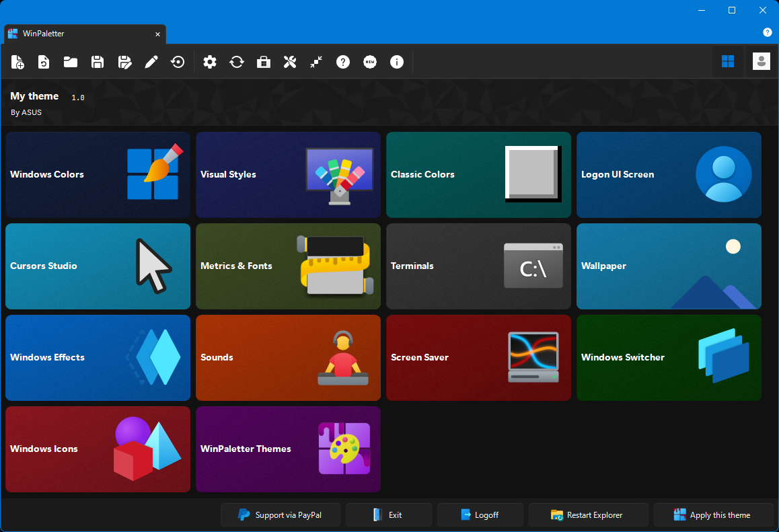
Task: Close the WinPaletter tab
Action: coord(158,34)
